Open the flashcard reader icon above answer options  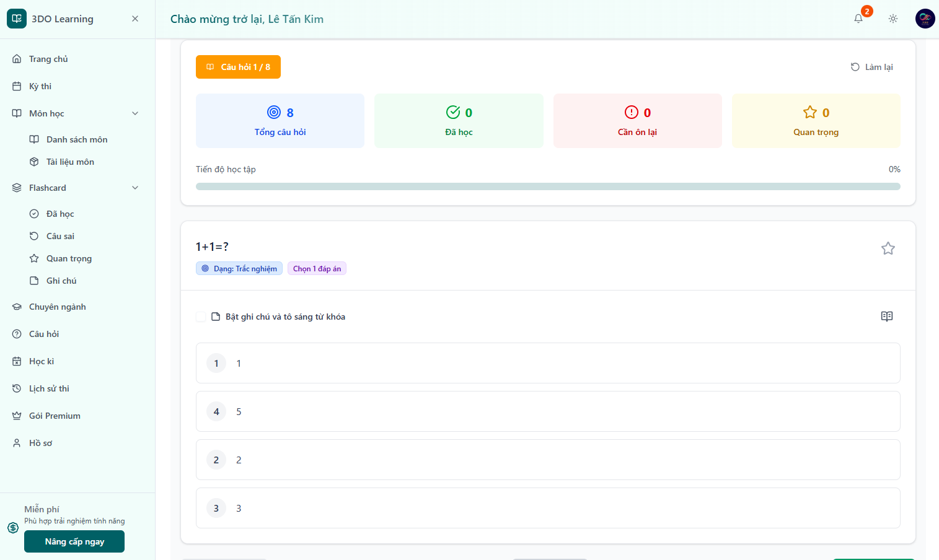click(886, 316)
